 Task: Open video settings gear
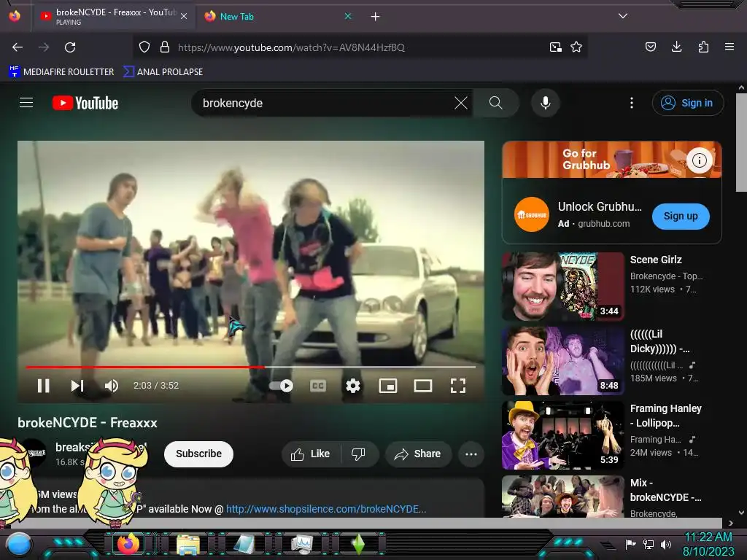tap(352, 386)
